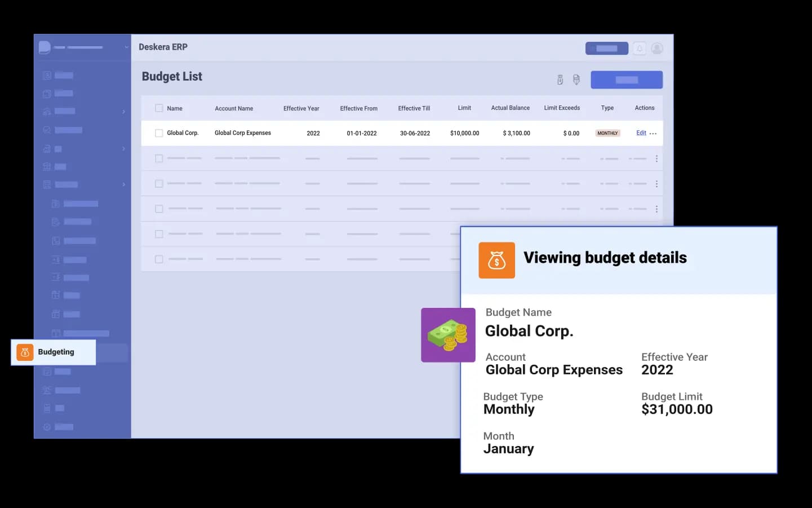Viewport: 812px width, 508px height.
Task: Click the first export document icon beside Budget List
Action: (560, 80)
